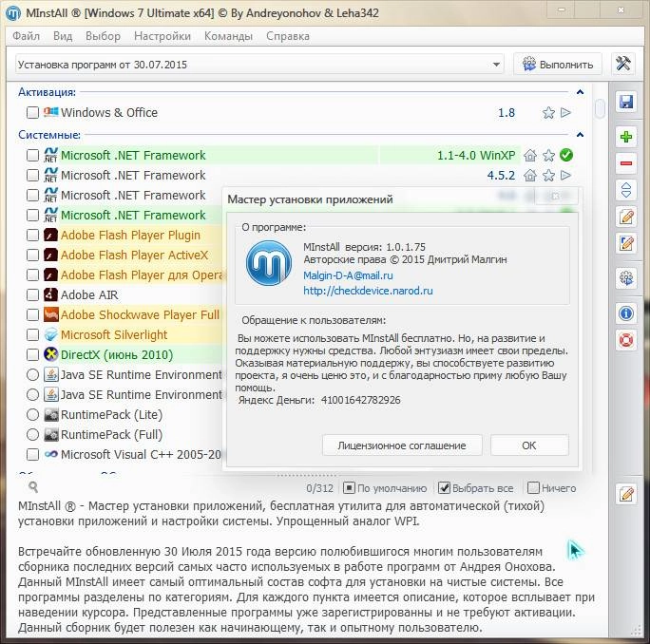
Task: Open the Malgin-D-A@mail.ru email link
Action: [x=348, y=275]
